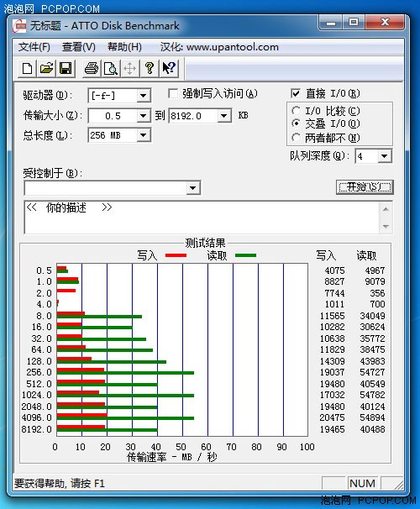Open the 查看(V) menu
The height and width of the screenshot is (509, 420).
pyautogui.click(x=79, y=47)
